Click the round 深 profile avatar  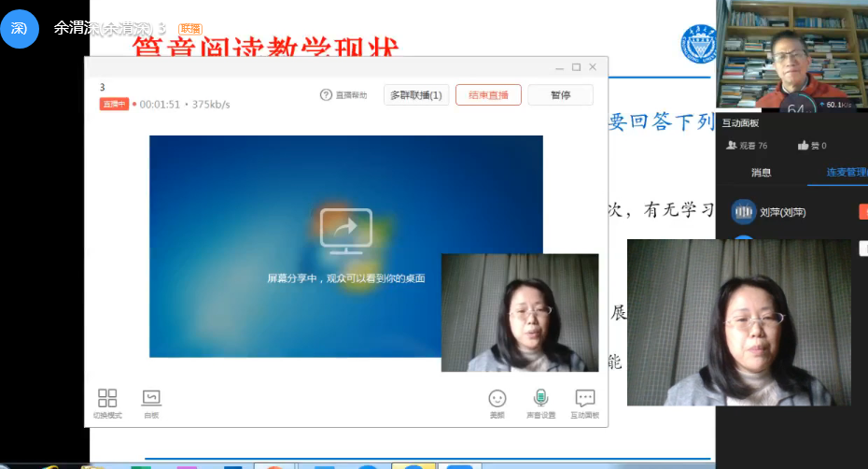(20, 28)
